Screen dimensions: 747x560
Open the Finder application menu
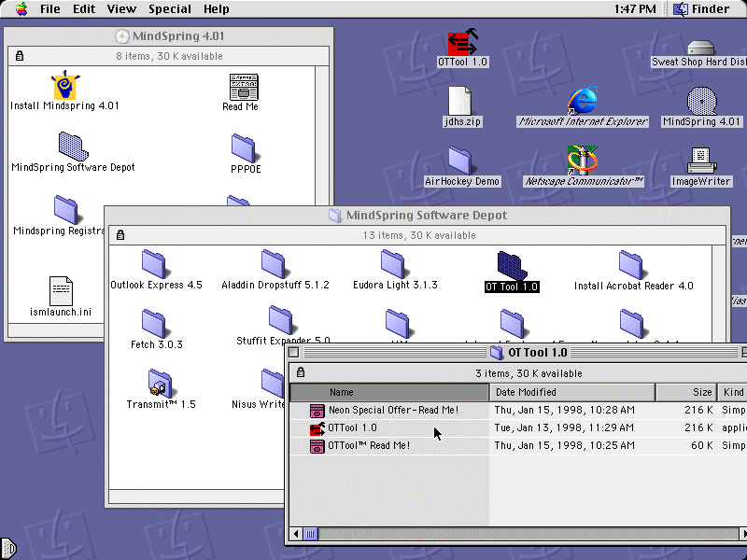pyautogui.click(x=701, y=9)
